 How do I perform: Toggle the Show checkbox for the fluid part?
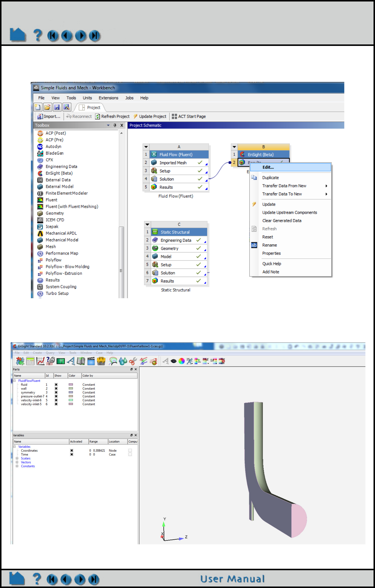point(56,385)
